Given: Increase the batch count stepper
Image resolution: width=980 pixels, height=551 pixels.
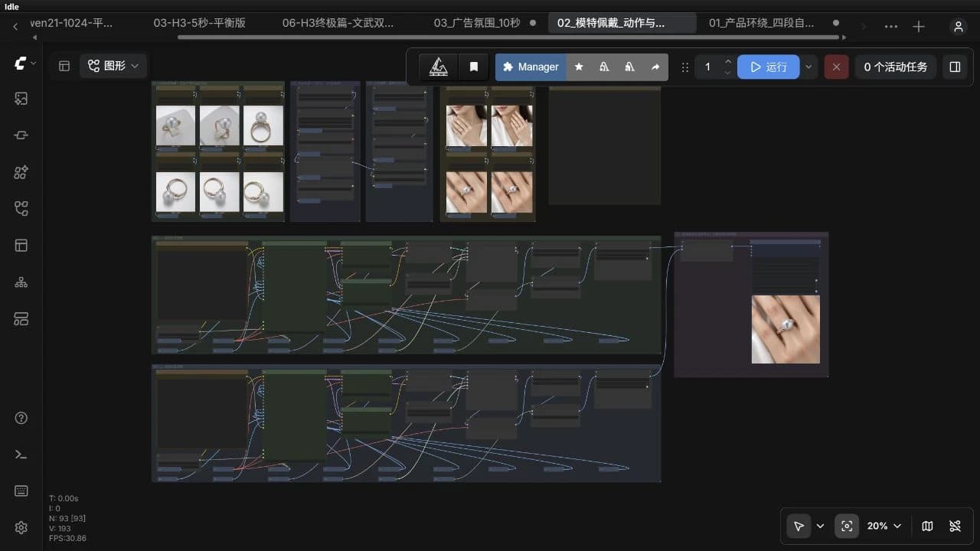Looking at the screenshot, I should point(728,61).
